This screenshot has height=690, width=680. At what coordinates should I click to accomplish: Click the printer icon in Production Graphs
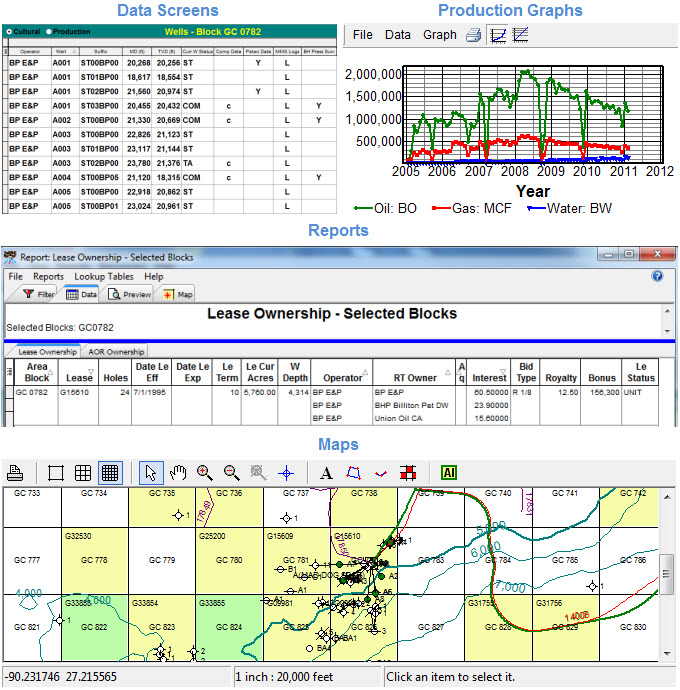(x=473, y=35)
